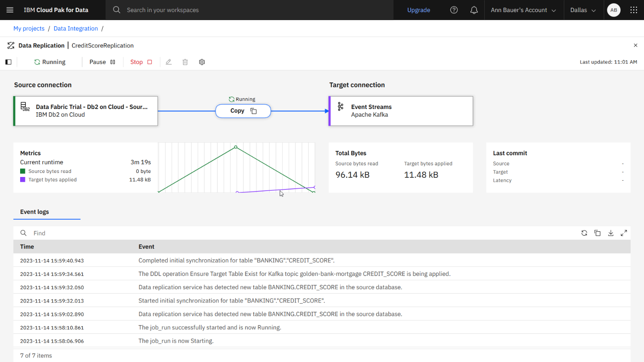
Task: Expand event logs to full screen
Action: (624, 233)
